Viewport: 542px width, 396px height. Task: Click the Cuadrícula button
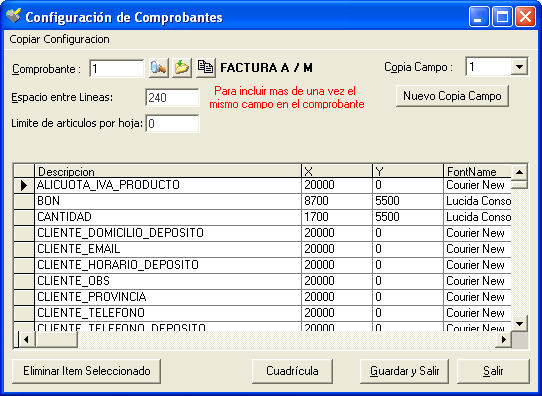(x=292, y=371)
